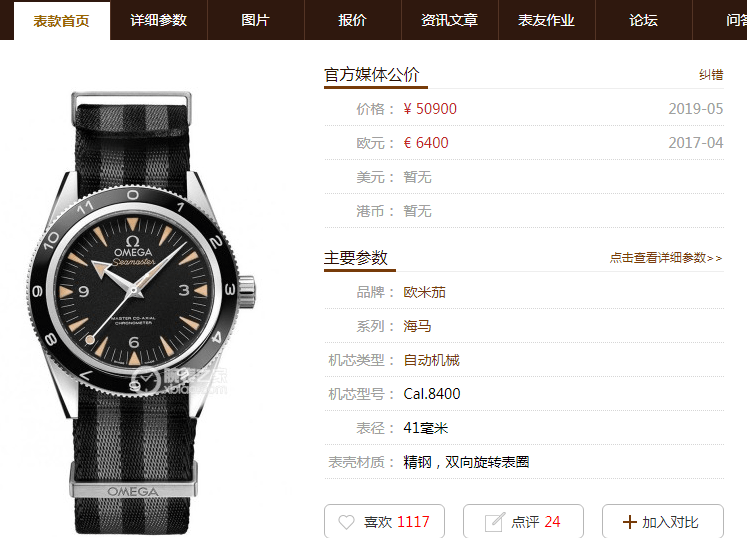
Task: Click the plus icon for 加入对比
Action: pyautogui.click(x=629, y=522)
